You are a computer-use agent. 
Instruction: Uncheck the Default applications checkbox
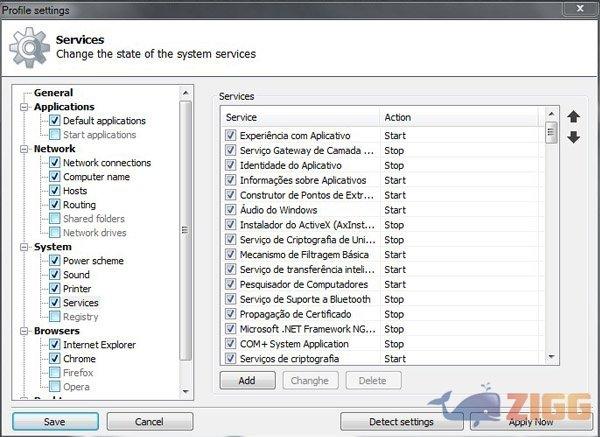(x=54, y=121)
